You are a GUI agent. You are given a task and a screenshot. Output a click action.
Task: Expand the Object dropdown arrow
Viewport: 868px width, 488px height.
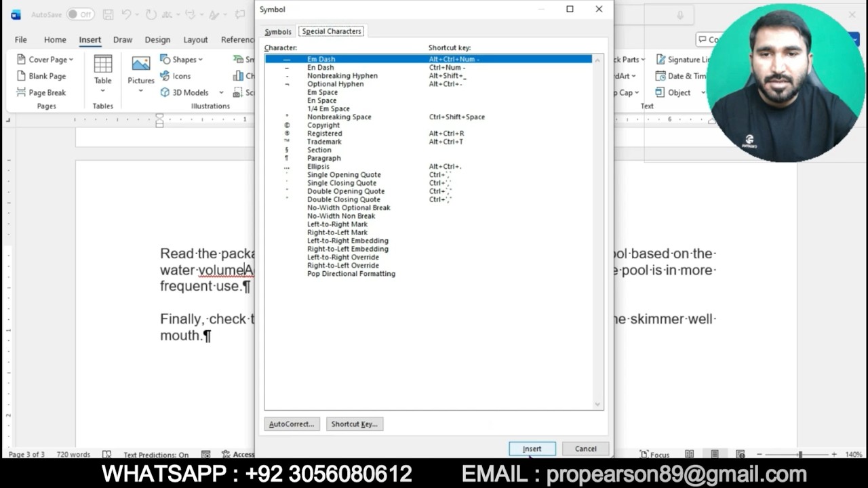coord(703,92)
